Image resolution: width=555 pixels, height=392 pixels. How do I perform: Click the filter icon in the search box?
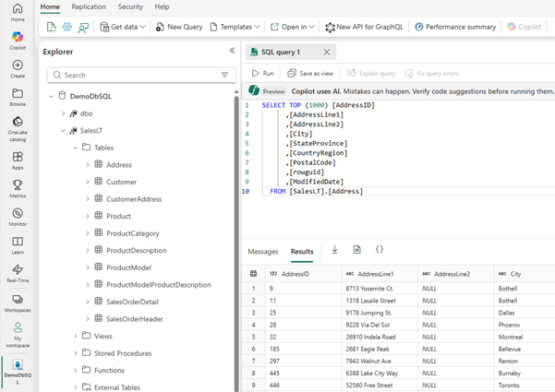click(224, 75)
